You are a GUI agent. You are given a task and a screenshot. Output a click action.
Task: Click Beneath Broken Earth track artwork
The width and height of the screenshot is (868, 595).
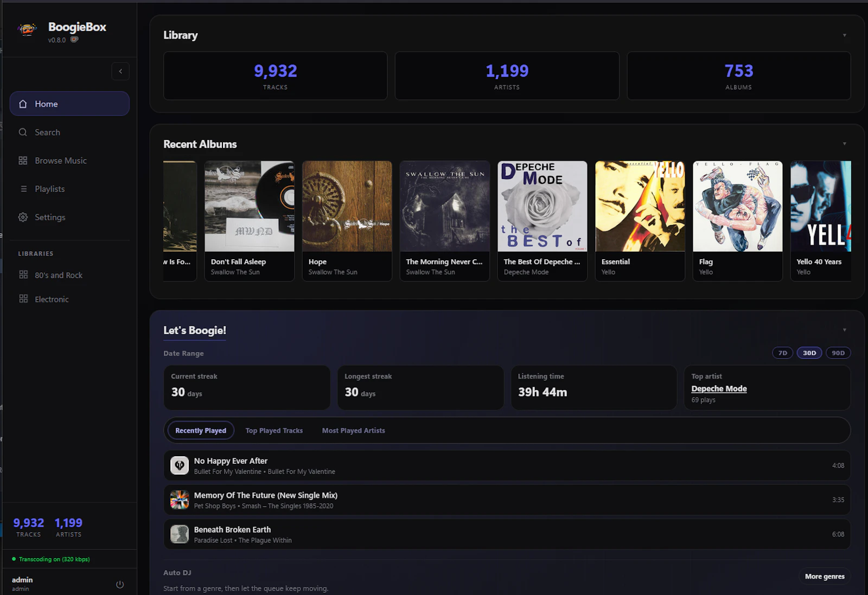[x=180, y=534]
